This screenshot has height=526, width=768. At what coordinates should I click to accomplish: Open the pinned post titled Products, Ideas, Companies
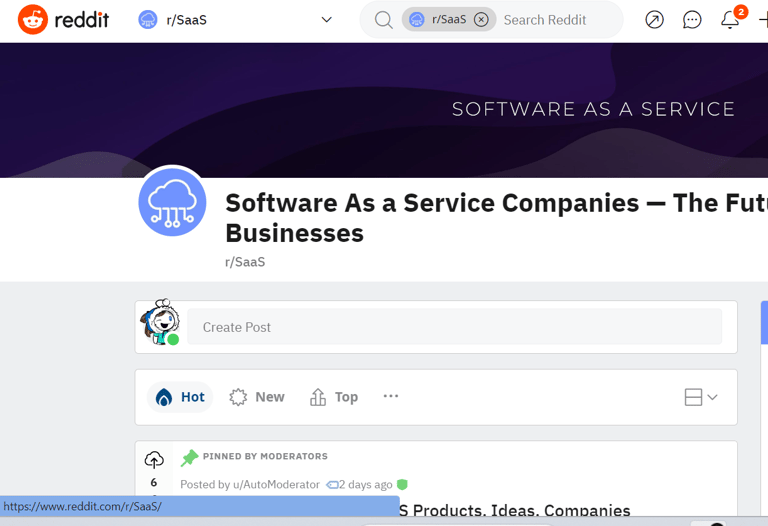[514, 510]
